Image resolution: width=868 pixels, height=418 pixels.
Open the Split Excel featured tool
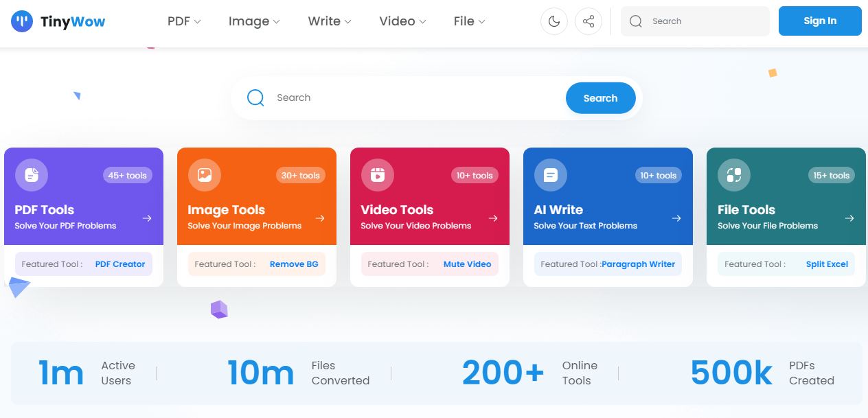[x=827, y=264]
